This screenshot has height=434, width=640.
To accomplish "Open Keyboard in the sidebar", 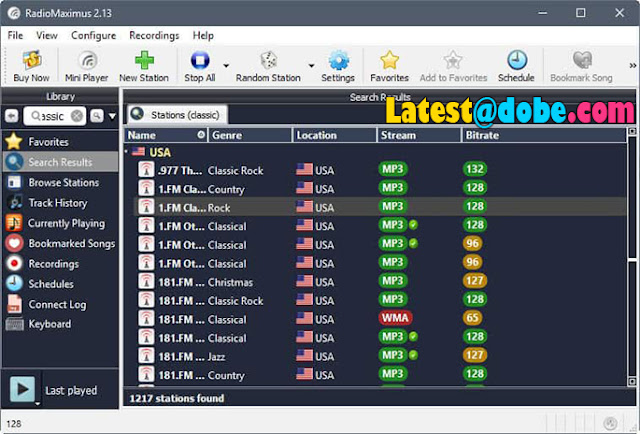I will (x=60, y=324).
